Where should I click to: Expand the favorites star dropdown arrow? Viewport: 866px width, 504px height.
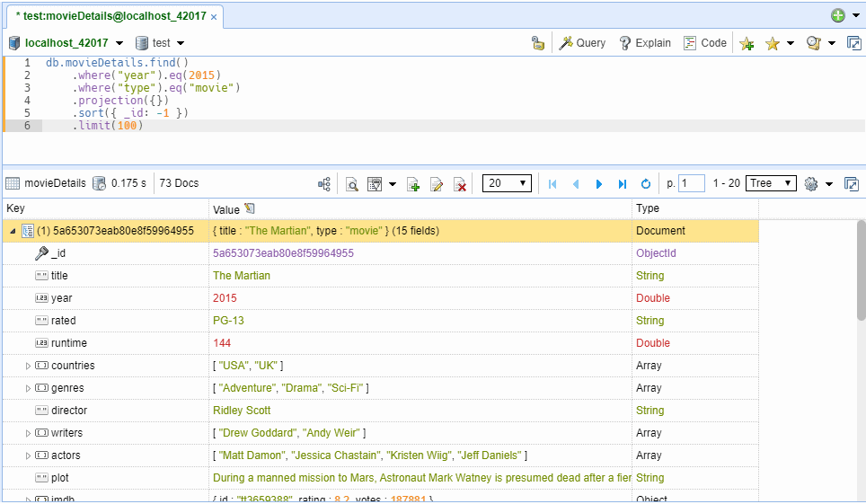[x=791, y=43]
